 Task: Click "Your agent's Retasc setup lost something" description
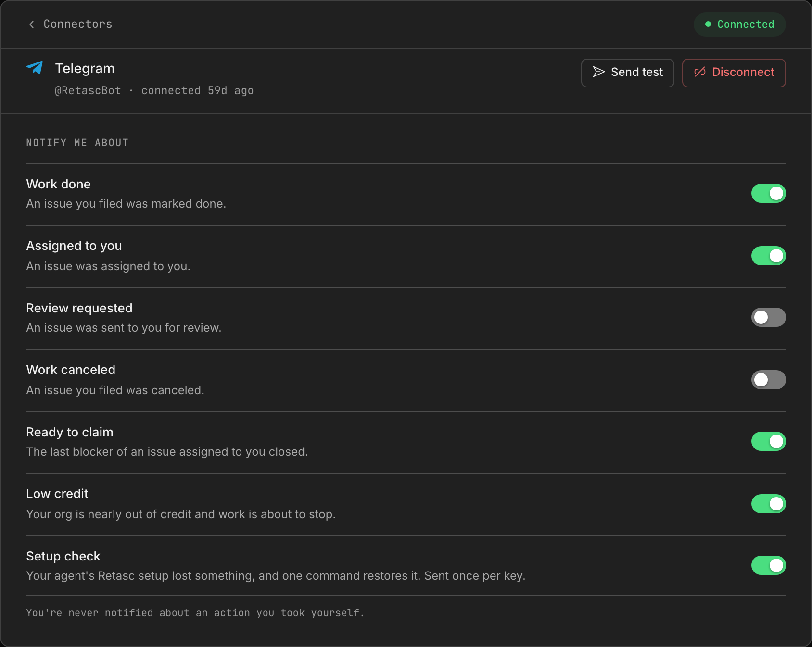[276, 576]
